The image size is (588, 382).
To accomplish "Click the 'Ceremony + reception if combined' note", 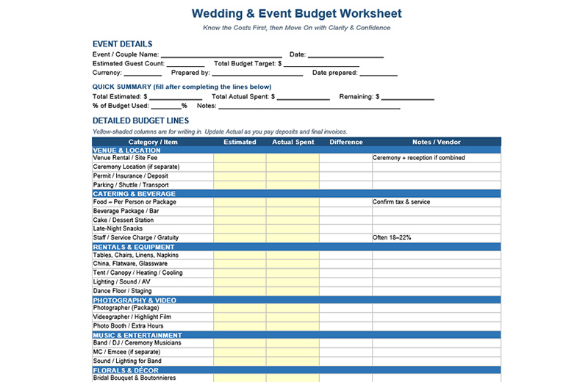I will [x=418, y=158].
